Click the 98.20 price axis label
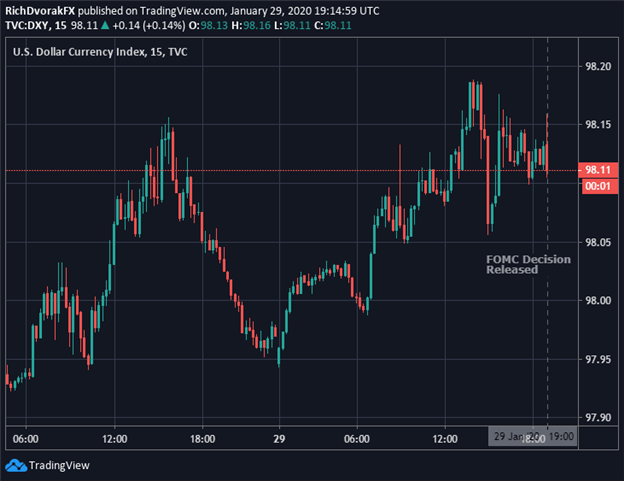Image resolution: width=624 pixels, height=481 pixels. point(598,66)
